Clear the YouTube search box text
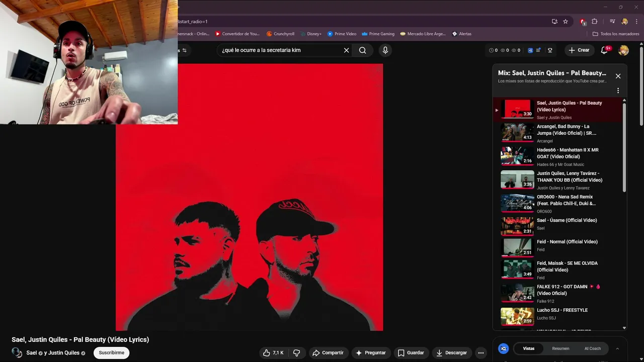This screenshot has height=362, width=644. coord(346,50)
